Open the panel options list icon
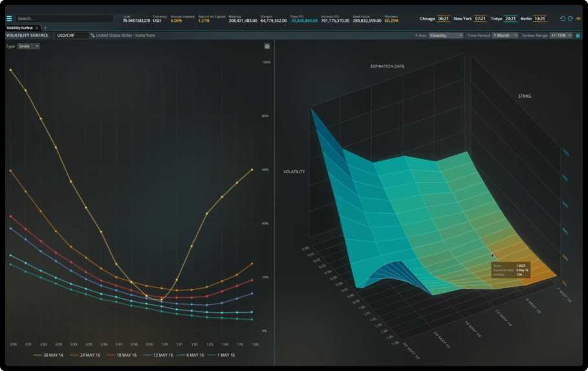This screenshot has height=371, width=588. (578, 36)
